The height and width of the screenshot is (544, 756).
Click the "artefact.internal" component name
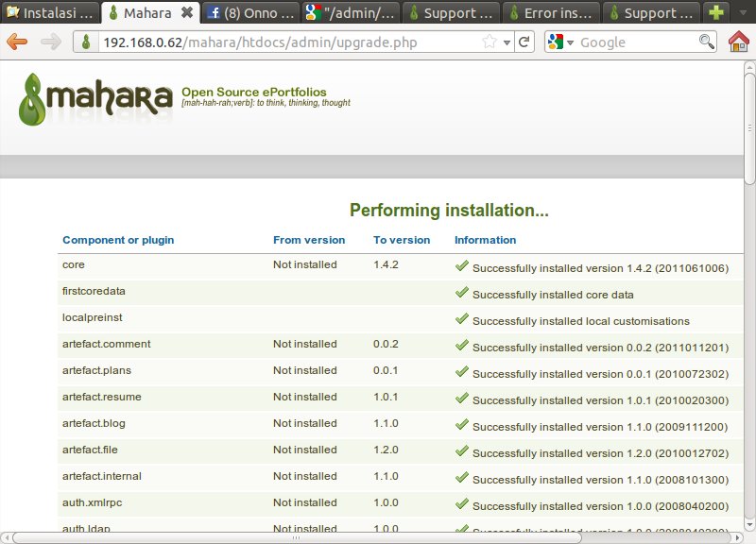(102, 477)
